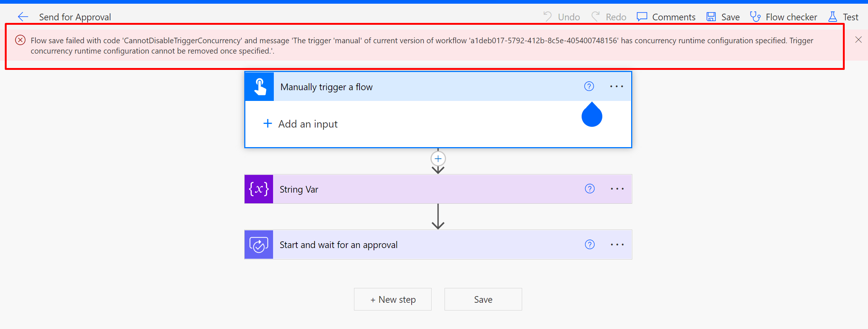
Task: Open the ellipsis menu on Manually trigger a flow
Action: [x=616, y=86]
